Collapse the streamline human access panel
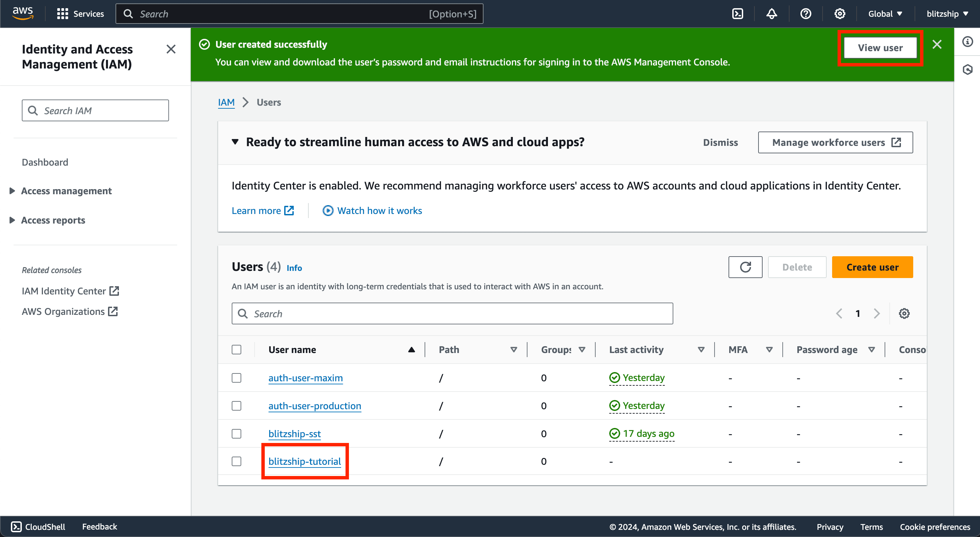The height and width of the screenshot is (537, 980). pyautogui.click(x=235, y=142)
